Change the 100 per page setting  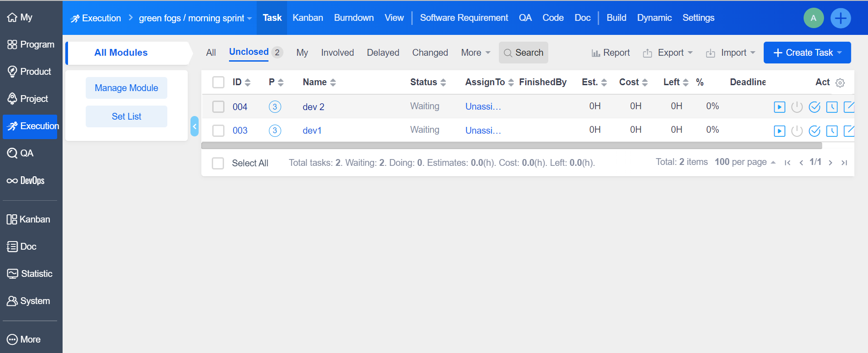pyautogui.click(x=745, y=162)
